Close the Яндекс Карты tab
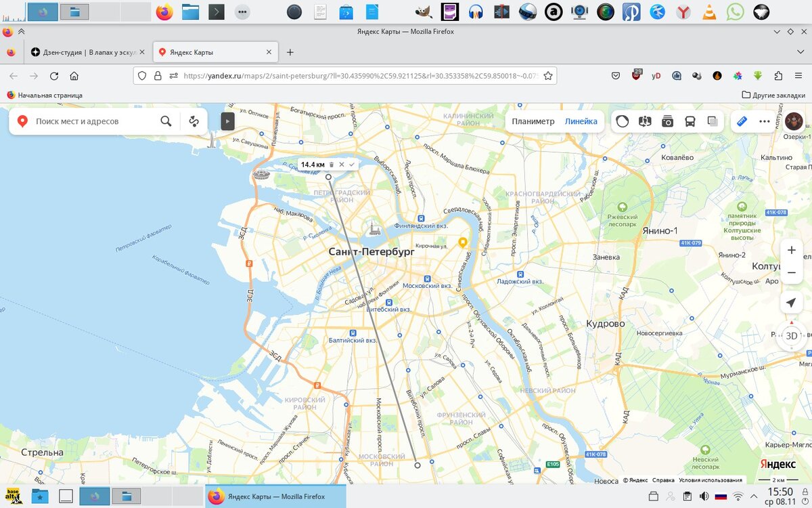Screen dimensions: 812x508 269,52
